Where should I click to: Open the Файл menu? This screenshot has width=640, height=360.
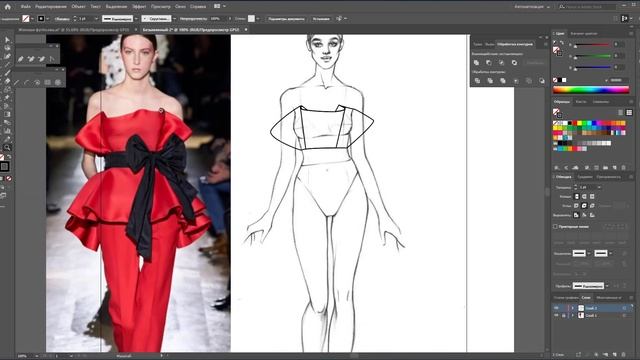[25, 7]
